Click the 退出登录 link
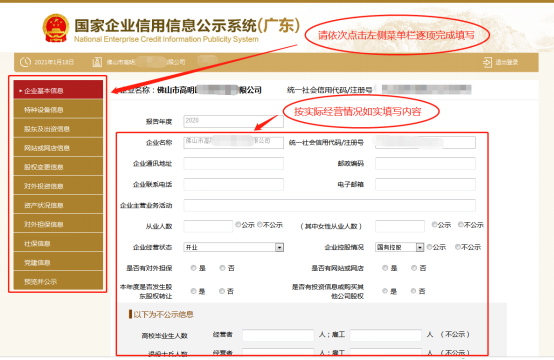554x360 pixels. pos(506,63)
